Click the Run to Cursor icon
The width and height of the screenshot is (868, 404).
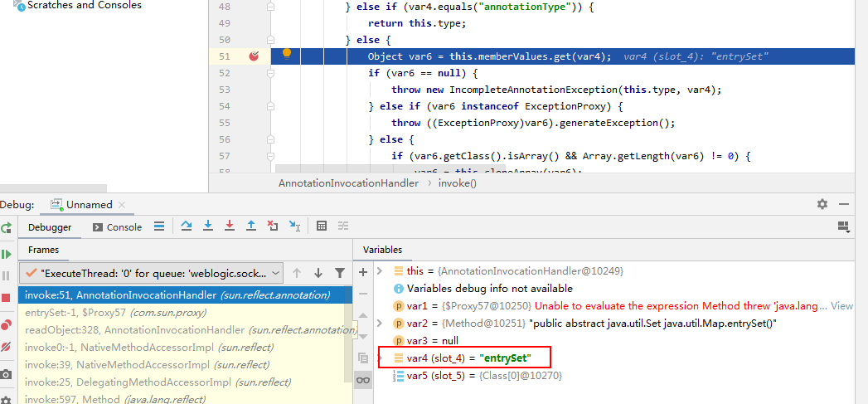point(293,226)
